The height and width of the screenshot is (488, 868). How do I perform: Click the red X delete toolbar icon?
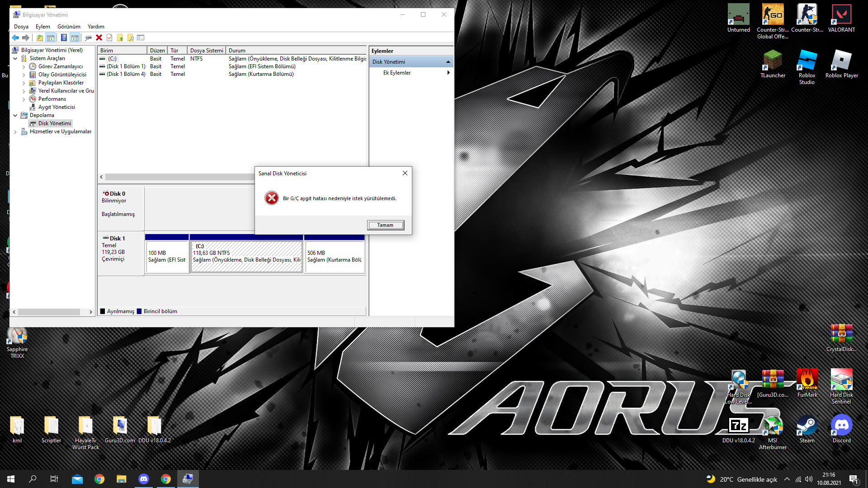click(x=99, y=38)
